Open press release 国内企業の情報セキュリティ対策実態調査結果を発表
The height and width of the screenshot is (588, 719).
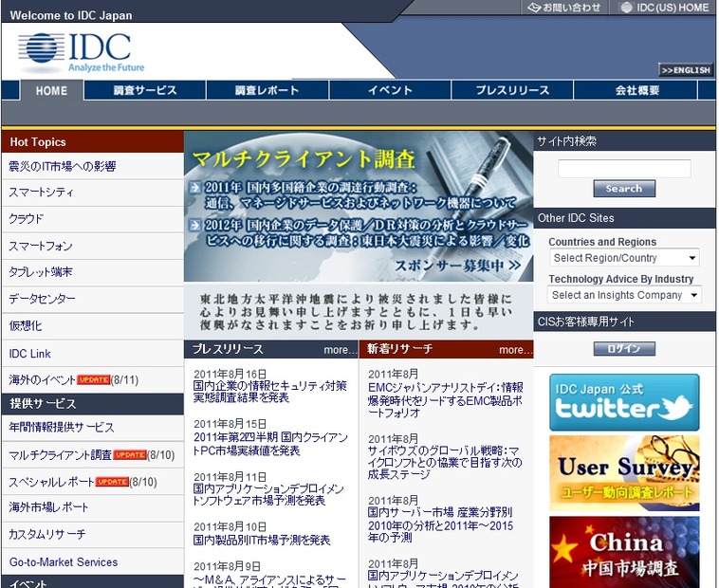[x=269, y=392]
